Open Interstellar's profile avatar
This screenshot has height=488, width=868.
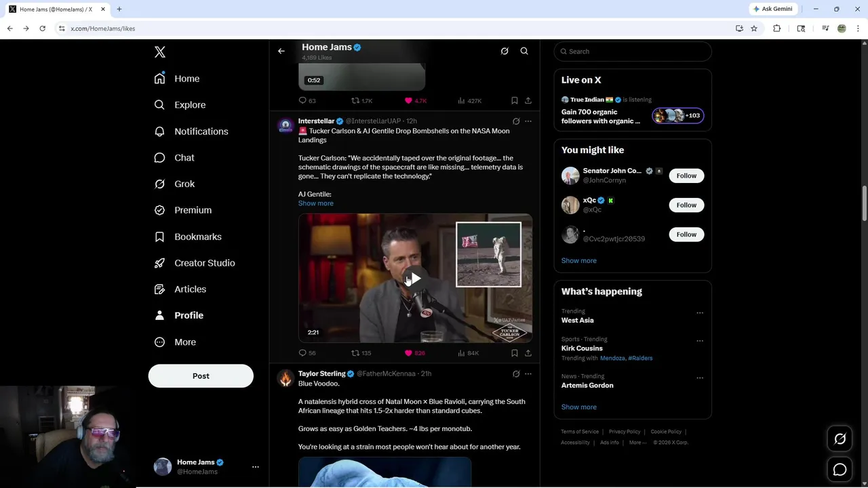point(285,125)
